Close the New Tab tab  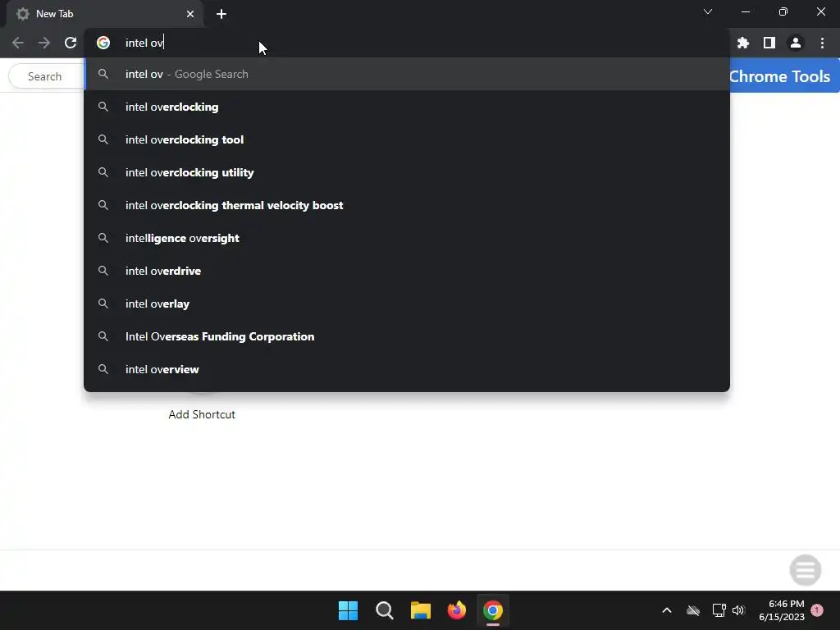(x=190, y=14)
